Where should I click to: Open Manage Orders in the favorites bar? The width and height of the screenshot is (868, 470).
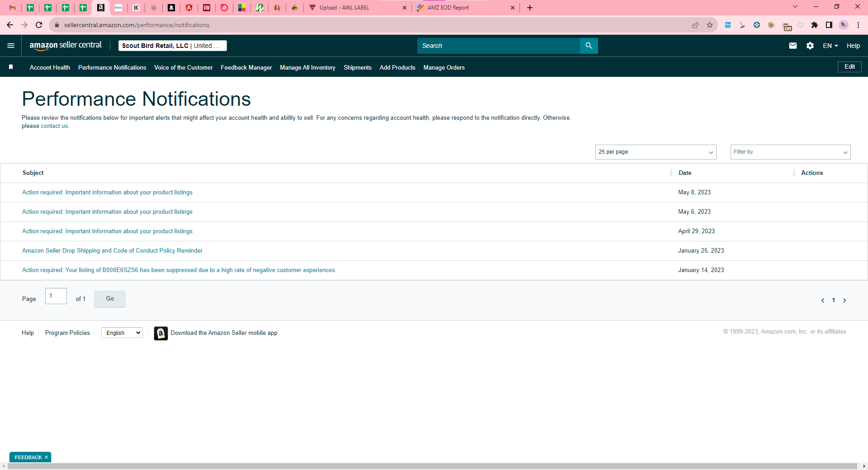(444, 67)
